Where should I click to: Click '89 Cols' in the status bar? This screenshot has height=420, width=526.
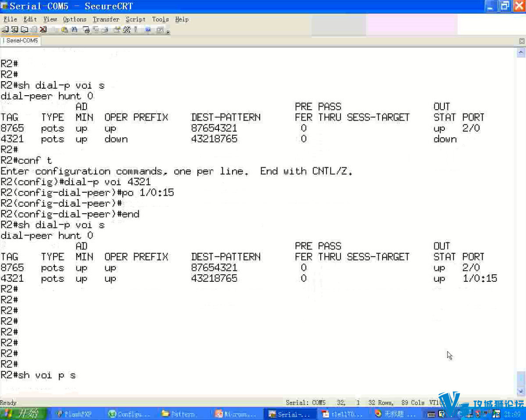tap(413, 402)
